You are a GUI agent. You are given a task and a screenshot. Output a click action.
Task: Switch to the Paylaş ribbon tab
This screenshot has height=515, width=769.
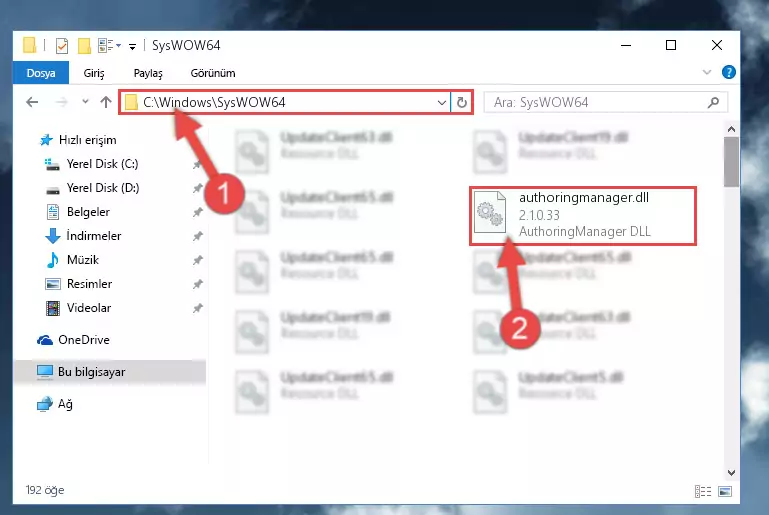[x=148, y=73]
